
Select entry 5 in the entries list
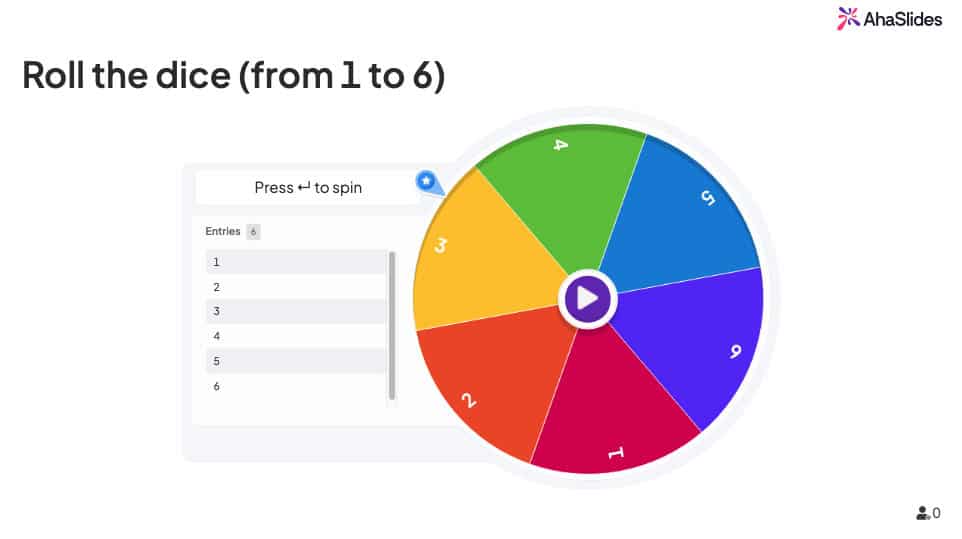click(x=296, y=361)
